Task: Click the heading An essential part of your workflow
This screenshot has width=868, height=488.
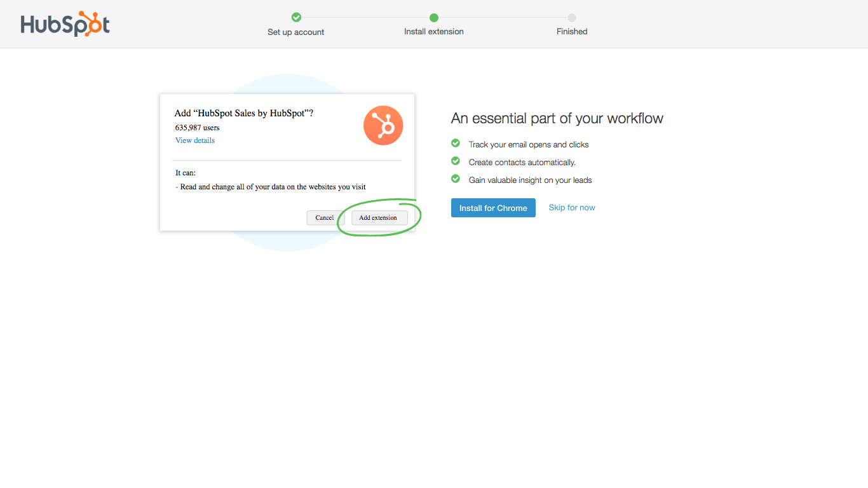Action: 557,118
